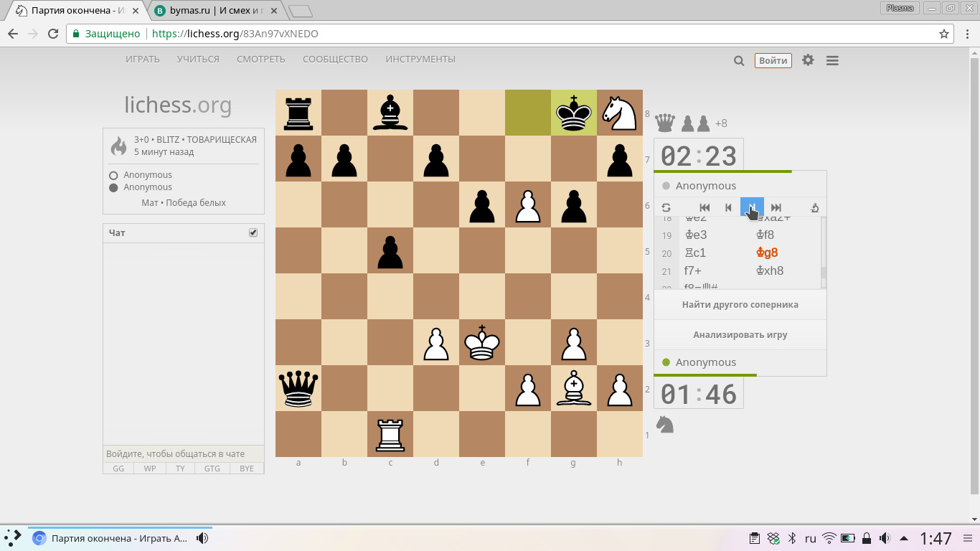Image resolution: width=980 pixels, height=551 pixels.
Task: Open the lichess search magnifier
Action: coord(739,61)
